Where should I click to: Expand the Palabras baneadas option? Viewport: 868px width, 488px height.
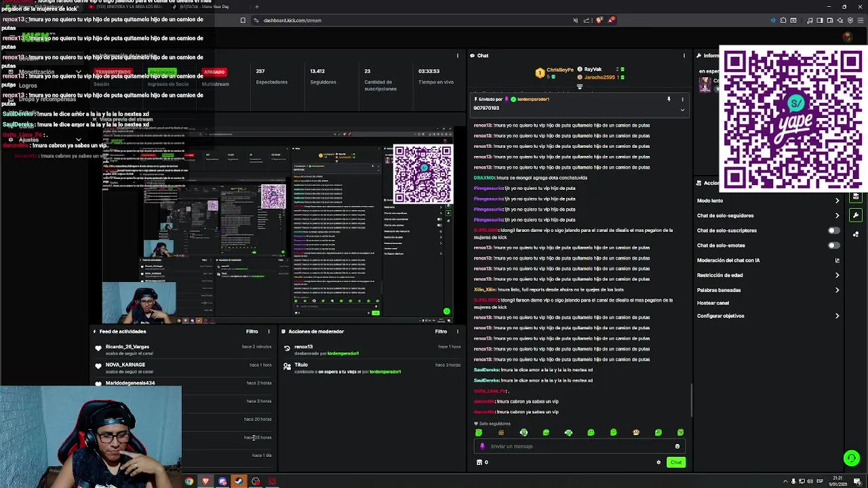coord(768,290)
